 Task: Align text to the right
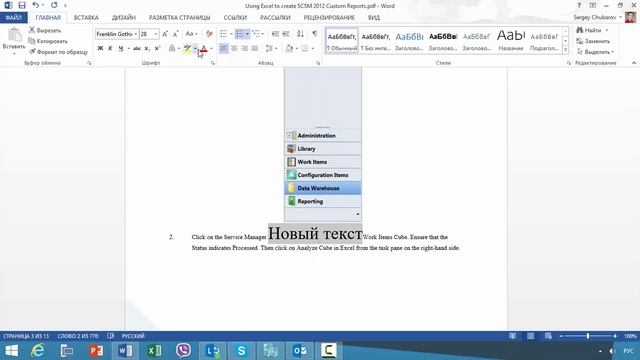click(244, 48)
